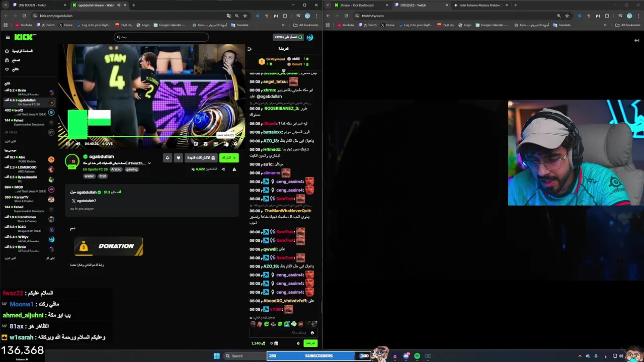The height and width of the screenshot is (362, 644).
Task: Open Kick player settings gear
Action: [x=235, y=144]
